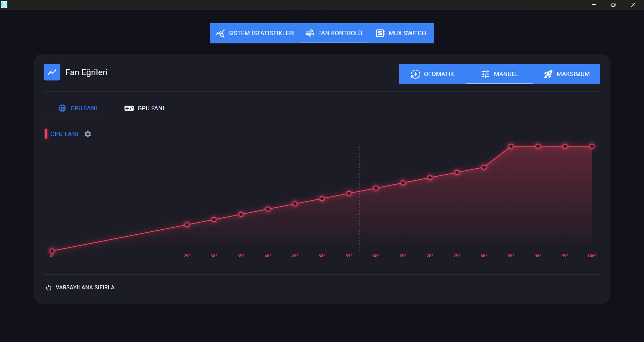Screen dimensions: 644x342
Task: Click the Manuel sliders icon
Action: 485,74
